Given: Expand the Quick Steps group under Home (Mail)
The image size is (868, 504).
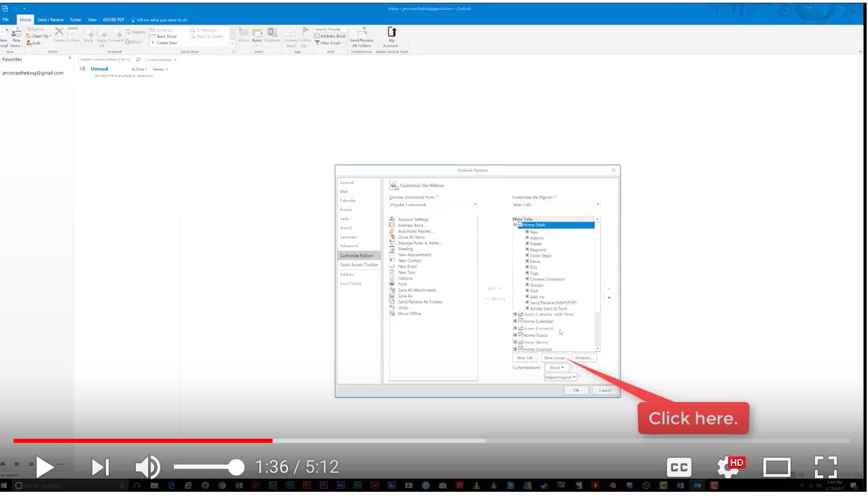Looking at the screenshot, I should pos(528,255).
